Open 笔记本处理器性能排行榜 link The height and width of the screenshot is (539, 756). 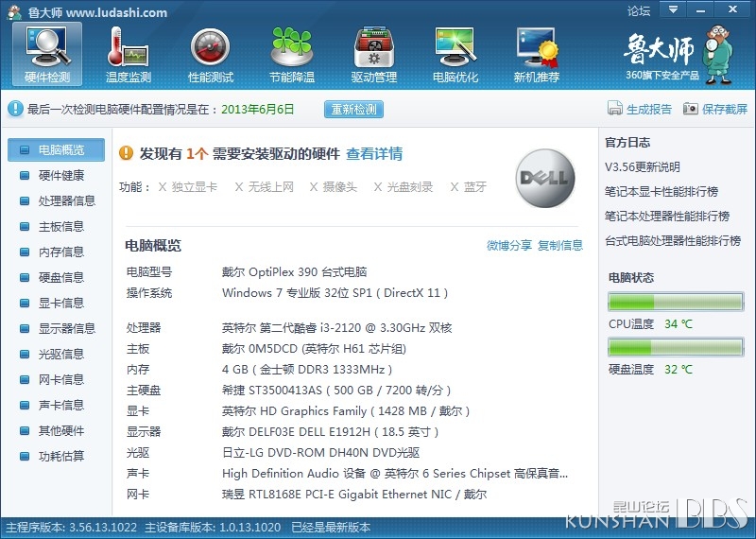(x=667, y=217)
